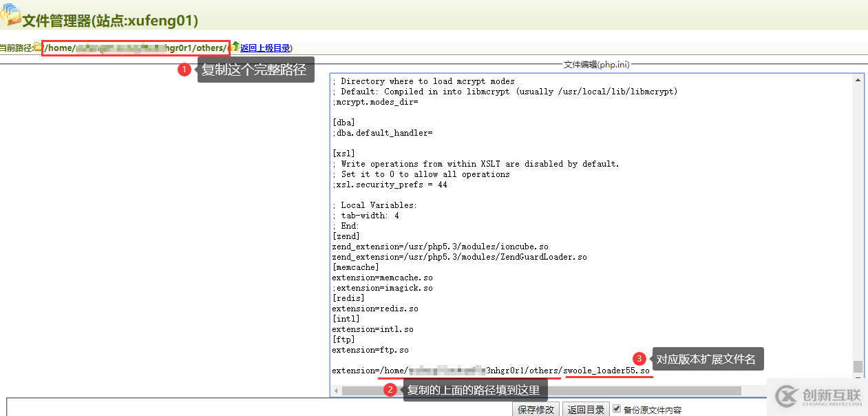The width and height of the screenshot is (868, 416).
Task: Click the 文件编辑(php.ini) panel label
Action: tap(596, 65)
